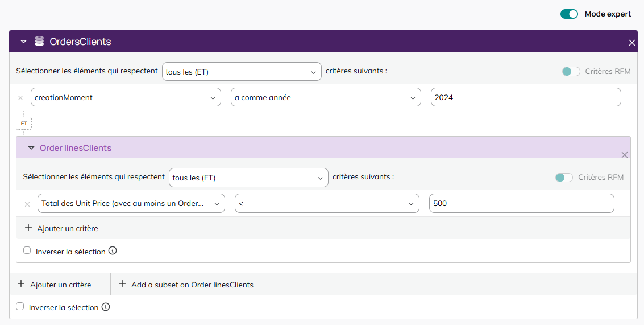Click the ET connector badge

(24, 124)
